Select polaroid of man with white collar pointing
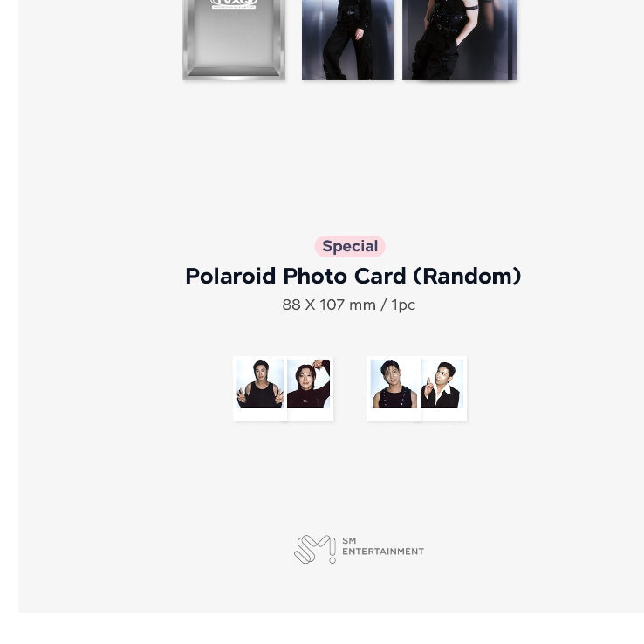The width and height of the screenshot is (644, 644). 443,388
